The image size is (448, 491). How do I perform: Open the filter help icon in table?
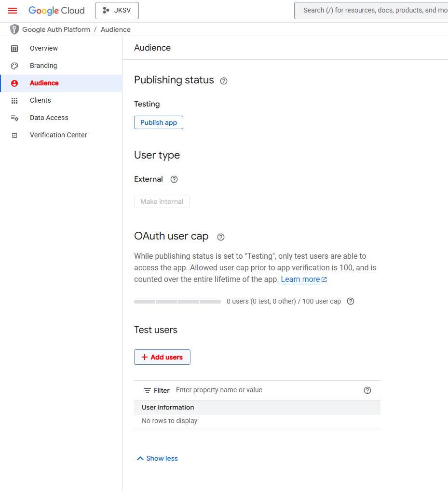pyautogui.click(x=367, y=390)
